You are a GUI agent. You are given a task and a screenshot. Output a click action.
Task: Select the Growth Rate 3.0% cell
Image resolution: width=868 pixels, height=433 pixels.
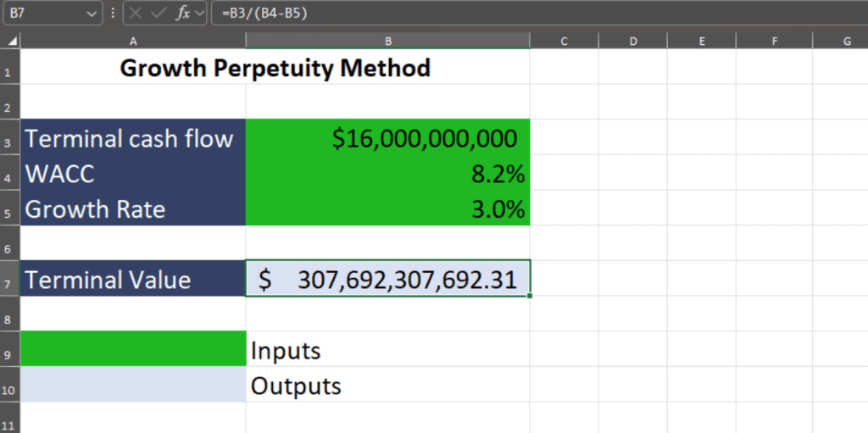(x=387, y=209)
